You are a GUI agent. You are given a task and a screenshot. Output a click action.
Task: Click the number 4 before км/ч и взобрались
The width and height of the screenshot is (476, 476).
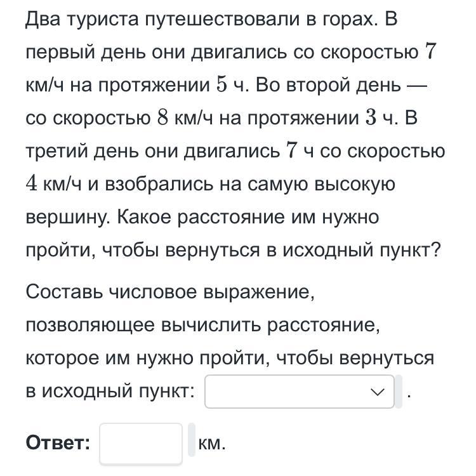coord(32,183)
